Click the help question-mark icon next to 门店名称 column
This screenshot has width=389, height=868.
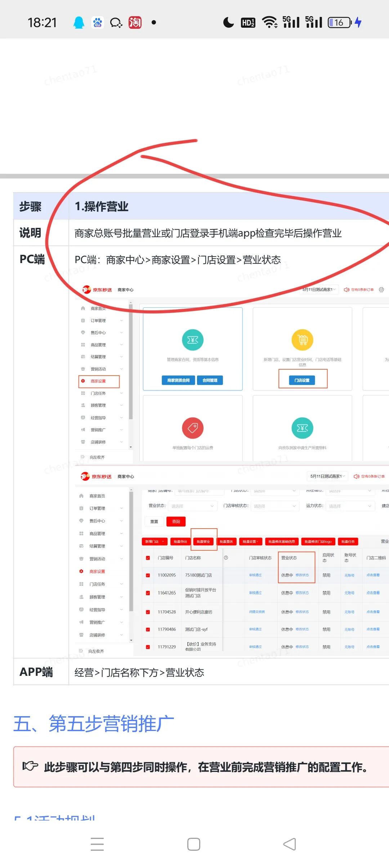point(226,557)
